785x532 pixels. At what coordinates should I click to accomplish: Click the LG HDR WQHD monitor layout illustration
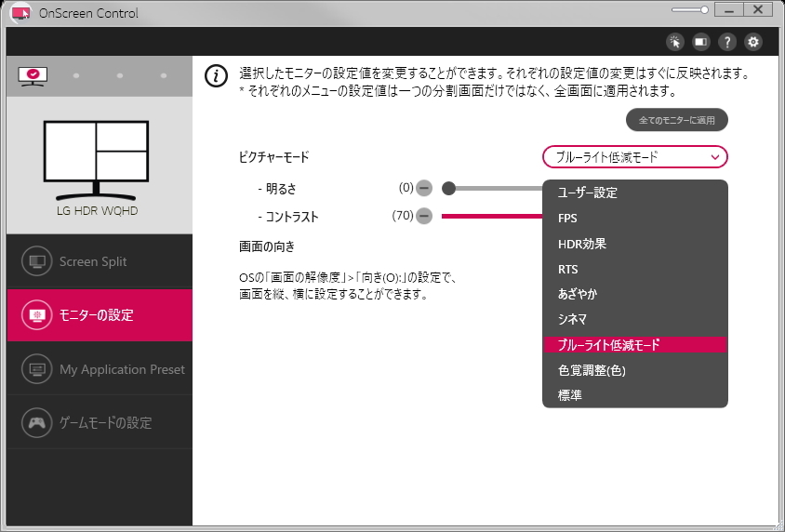coord(96,160)
